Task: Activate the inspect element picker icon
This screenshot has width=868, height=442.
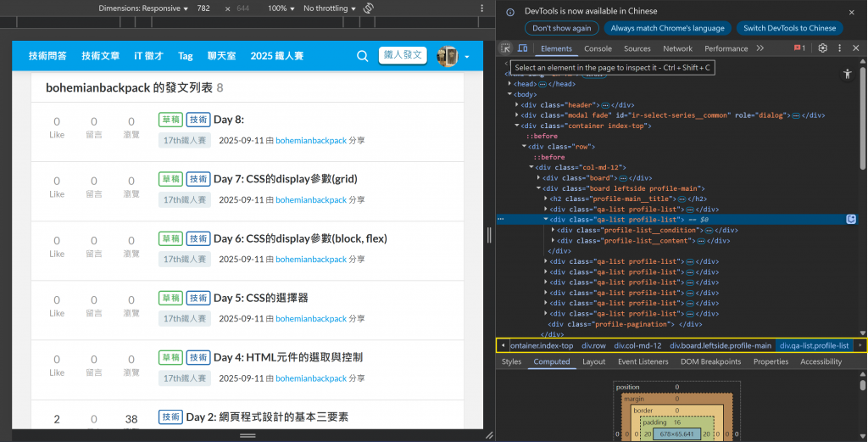Action: point(505,48)
